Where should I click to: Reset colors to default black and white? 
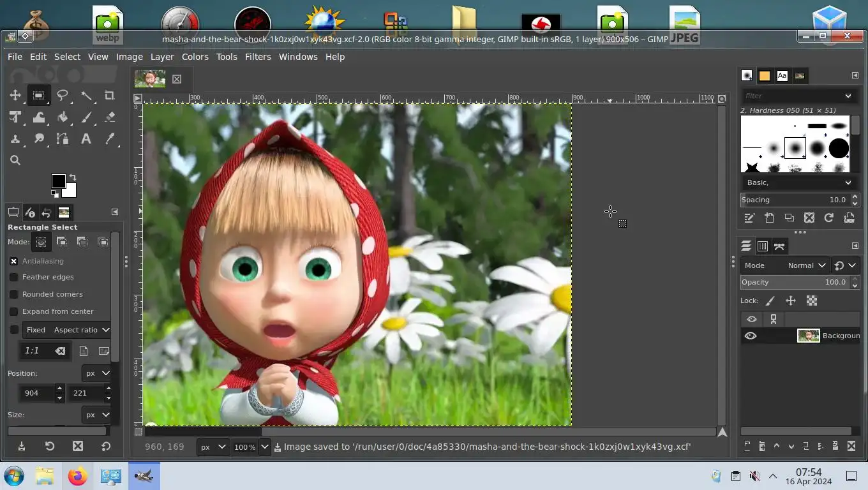55,193
